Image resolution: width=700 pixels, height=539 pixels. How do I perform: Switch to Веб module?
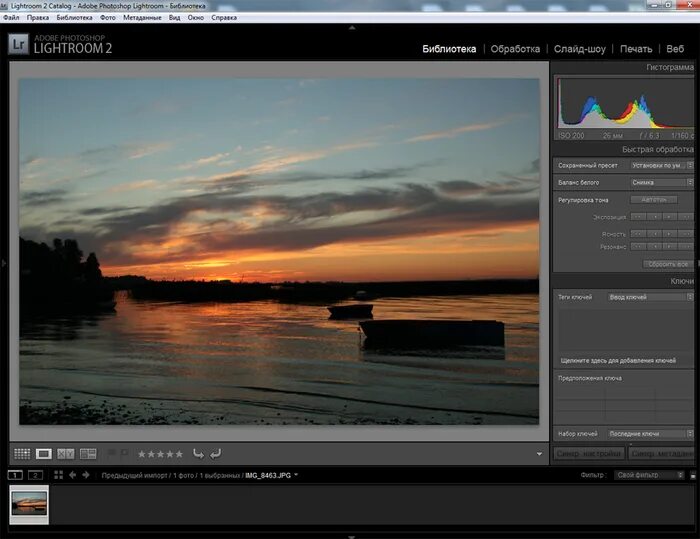click(x=675, y=49)
